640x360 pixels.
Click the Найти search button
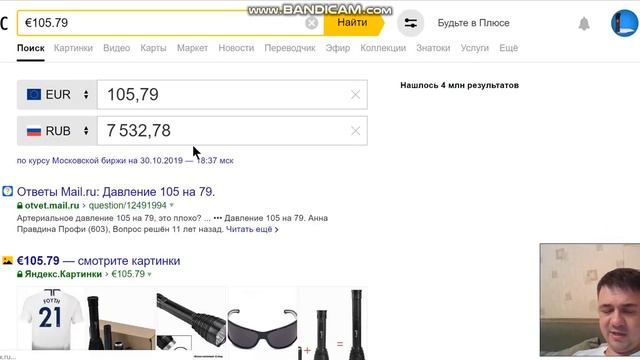click(353, 23)
